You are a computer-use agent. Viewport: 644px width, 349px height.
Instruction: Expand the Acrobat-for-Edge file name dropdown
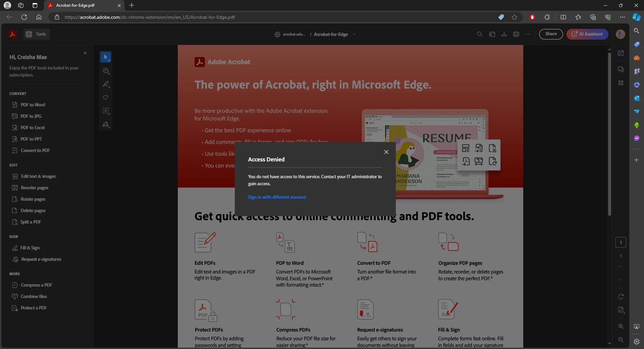354,34
